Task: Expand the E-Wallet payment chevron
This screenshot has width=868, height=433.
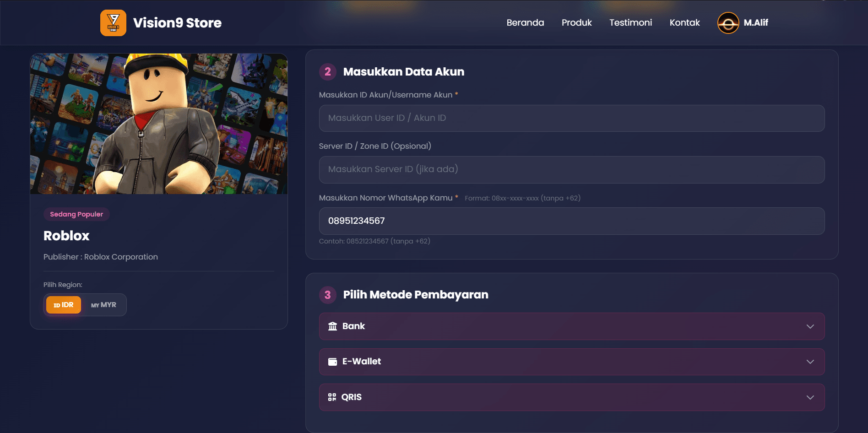Action: pos(810,362)
